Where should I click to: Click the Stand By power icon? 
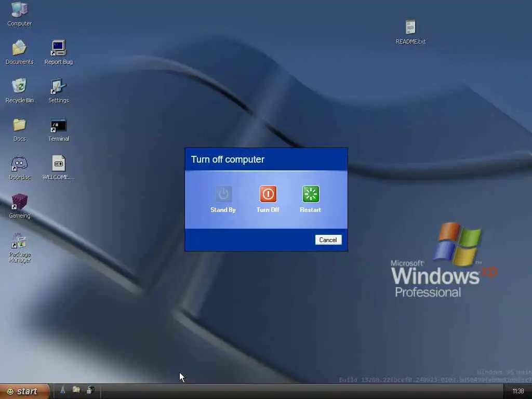pyautogui.click(x=223, y=194)
